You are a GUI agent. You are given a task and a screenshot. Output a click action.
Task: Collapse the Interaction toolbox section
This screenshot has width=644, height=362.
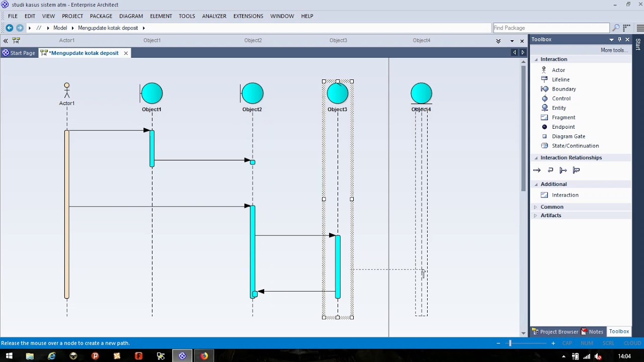(536, 59)
